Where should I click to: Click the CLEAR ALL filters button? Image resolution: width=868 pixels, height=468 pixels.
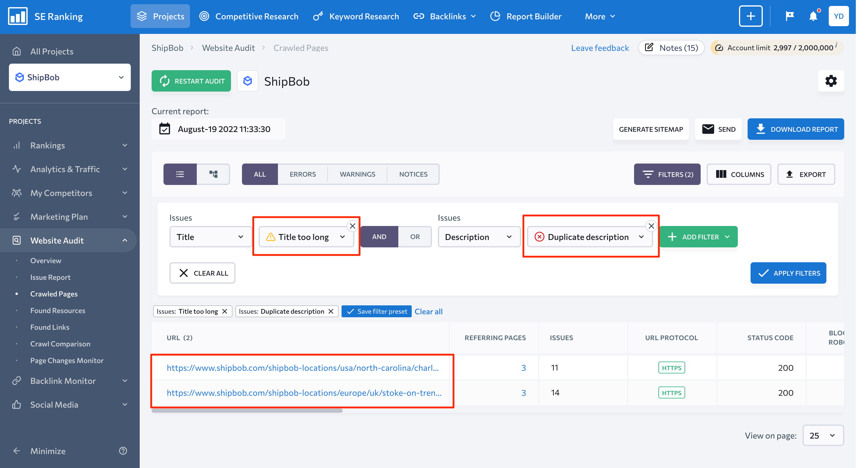202,273
